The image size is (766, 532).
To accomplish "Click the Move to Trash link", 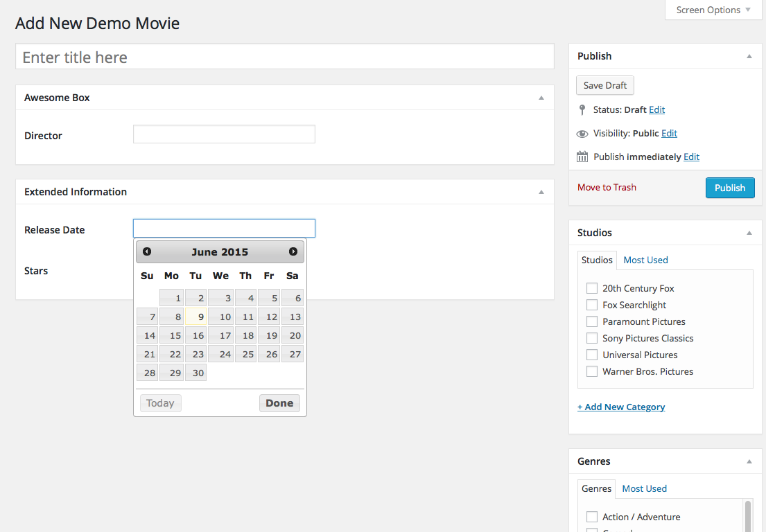I will click(607, 187).
